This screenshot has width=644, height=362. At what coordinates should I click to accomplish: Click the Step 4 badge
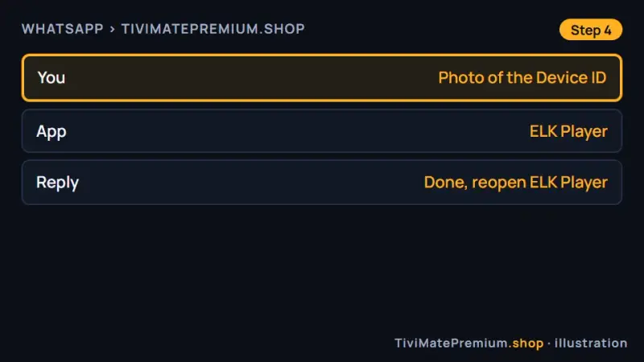click(x=591, y=30)
